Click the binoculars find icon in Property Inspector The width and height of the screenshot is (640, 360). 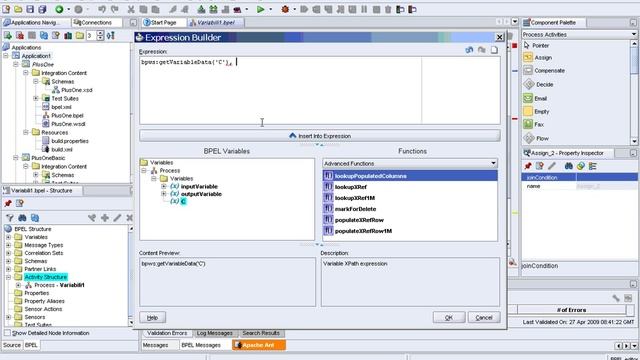[x=569, y=166]
